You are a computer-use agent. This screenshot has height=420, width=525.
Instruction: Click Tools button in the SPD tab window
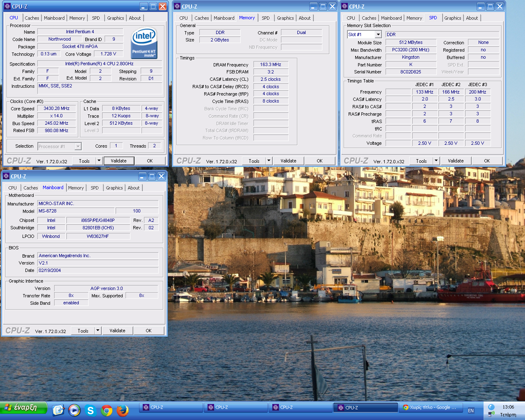click(422, 161)
